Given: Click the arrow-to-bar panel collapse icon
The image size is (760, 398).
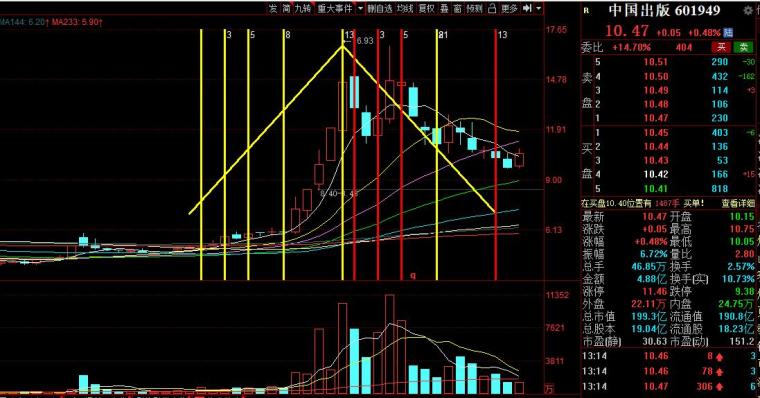Looking at the screenshot, I should pyautogui.click(x=528, y=8).
